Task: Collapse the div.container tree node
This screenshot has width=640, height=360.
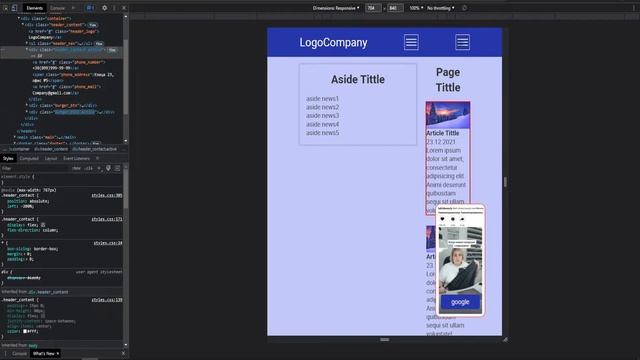Action: point(18,18)
